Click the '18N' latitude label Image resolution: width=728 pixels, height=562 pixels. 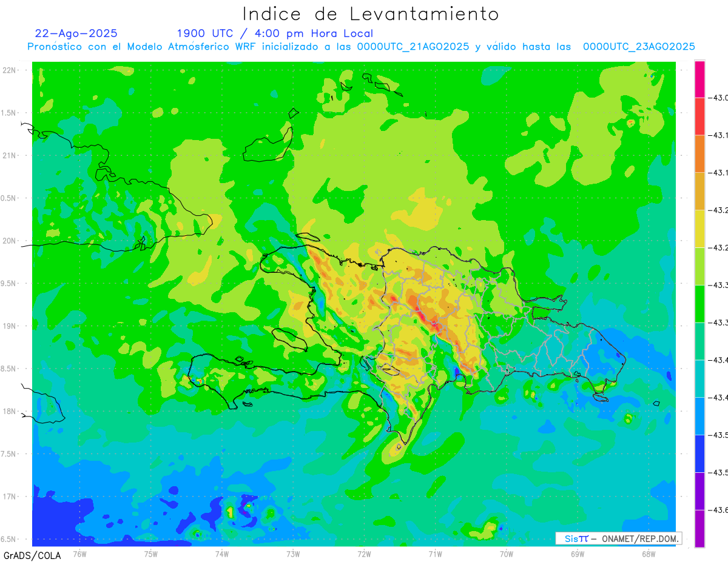point(9,412)
